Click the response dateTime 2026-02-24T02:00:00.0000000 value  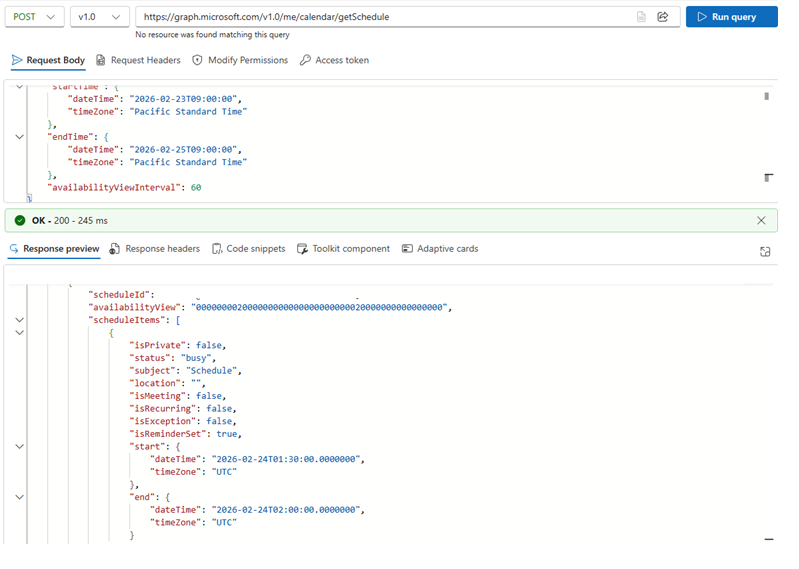[x=286, y=509]
